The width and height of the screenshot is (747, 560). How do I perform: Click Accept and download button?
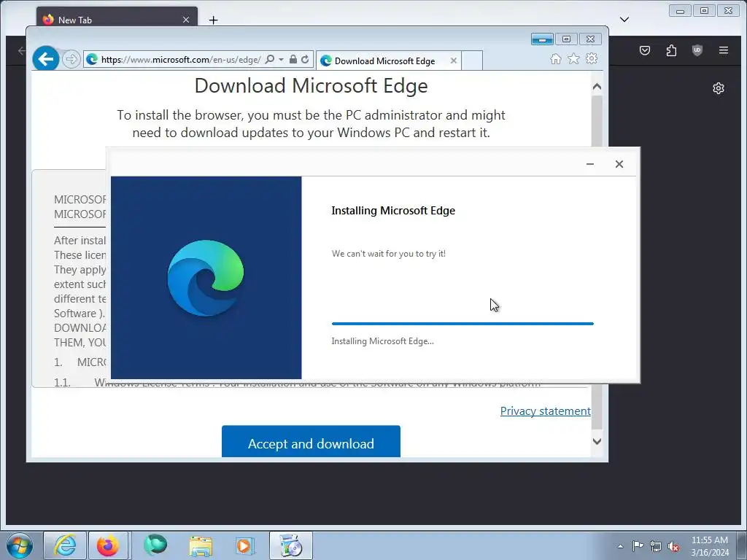click(x=311, y=441)
